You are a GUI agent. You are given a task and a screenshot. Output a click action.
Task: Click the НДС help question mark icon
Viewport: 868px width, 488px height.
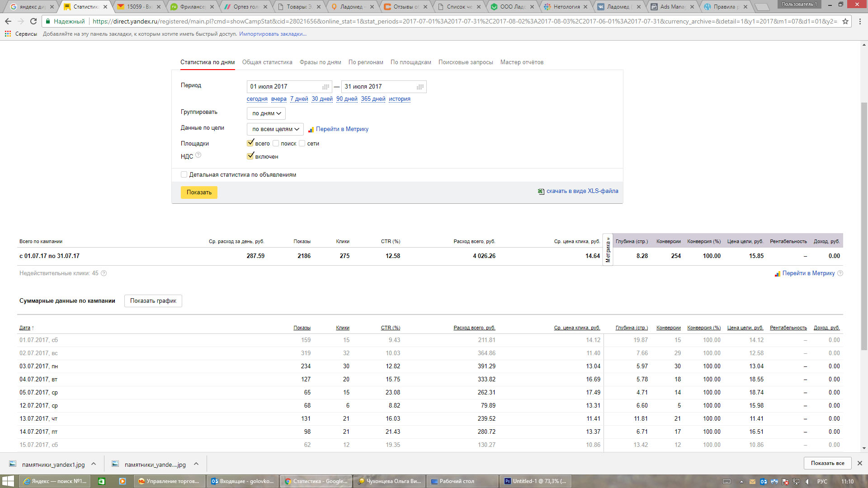pos(198,155)
